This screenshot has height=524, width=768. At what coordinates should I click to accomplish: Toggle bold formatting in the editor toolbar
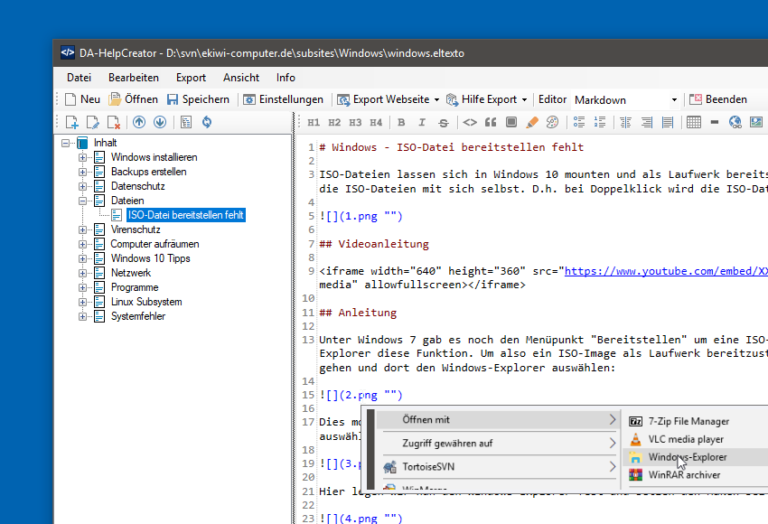[400, 123]
